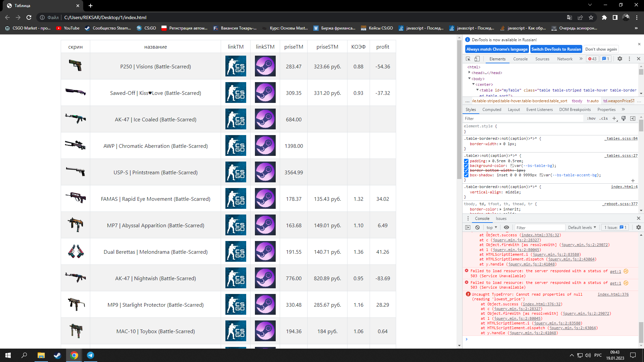Toggle the console live expression eye icon
Image resolution: width=644 pixels, height=362 pixels.
506,227
